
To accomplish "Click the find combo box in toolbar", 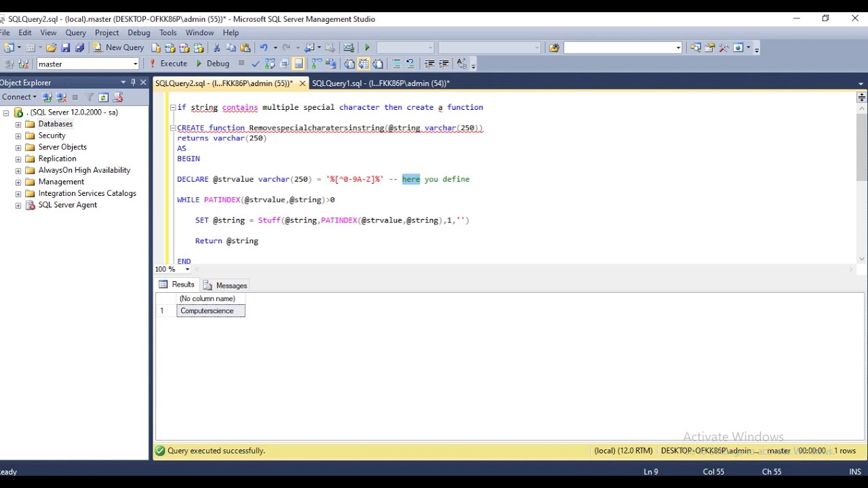I will click(623, 47).
